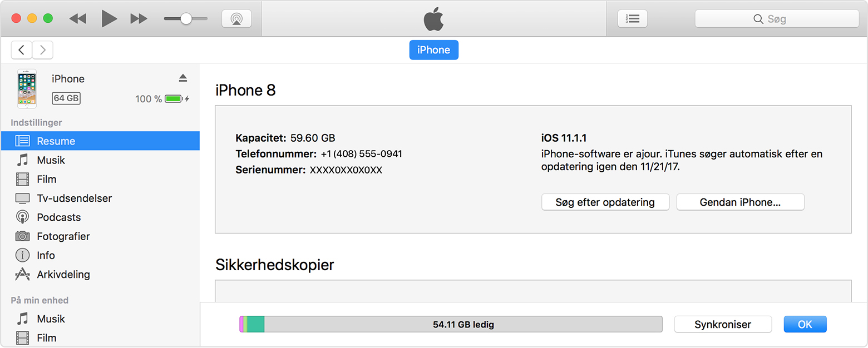Click the Info circle icon
Viewport: 868px width, 348px height.
click(22, 255)
